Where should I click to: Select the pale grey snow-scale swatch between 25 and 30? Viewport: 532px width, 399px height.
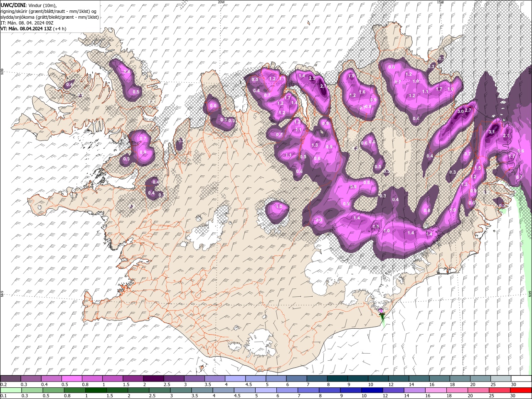point(501,379)
